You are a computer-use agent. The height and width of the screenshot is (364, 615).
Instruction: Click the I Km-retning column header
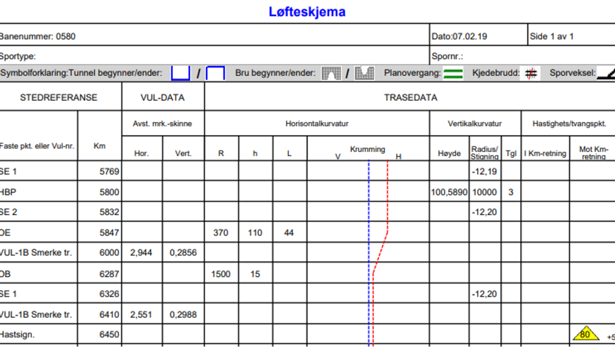(545, 153)
